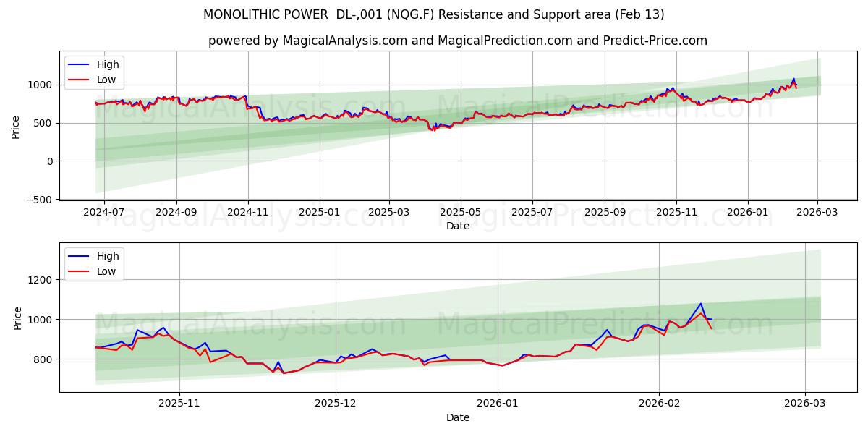The height and width of the screenshot is (434, 868).
Task: Click the '2026-02' date tick on the bottom chart
Action: tap(660, 404)
